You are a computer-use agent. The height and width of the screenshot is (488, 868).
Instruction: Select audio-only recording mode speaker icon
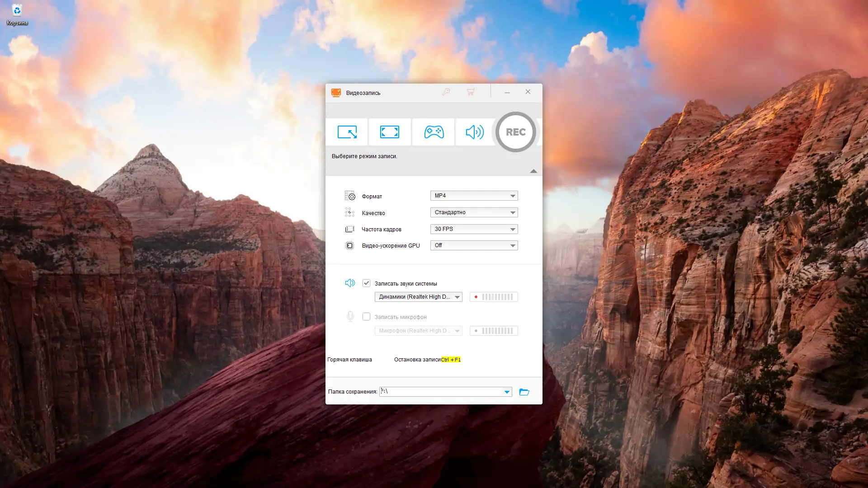475,132
